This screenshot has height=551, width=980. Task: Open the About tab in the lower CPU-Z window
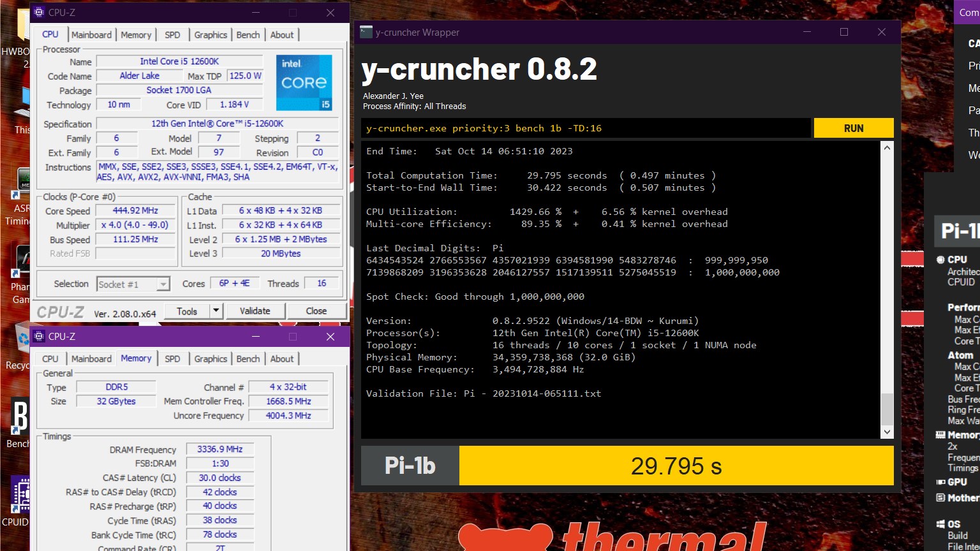282,359
